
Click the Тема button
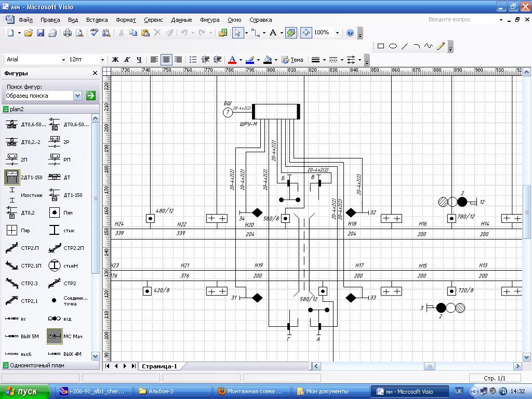(x=292, y=60)
